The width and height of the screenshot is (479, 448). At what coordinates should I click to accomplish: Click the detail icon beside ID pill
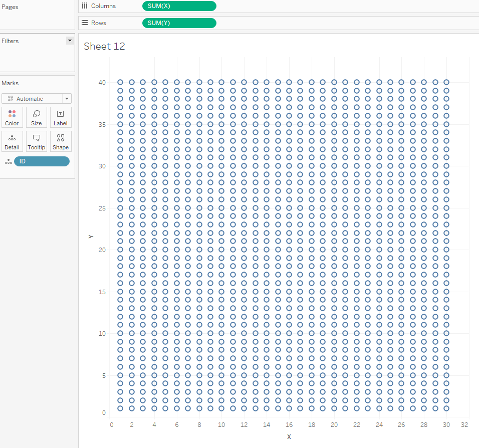coord(8,162)
